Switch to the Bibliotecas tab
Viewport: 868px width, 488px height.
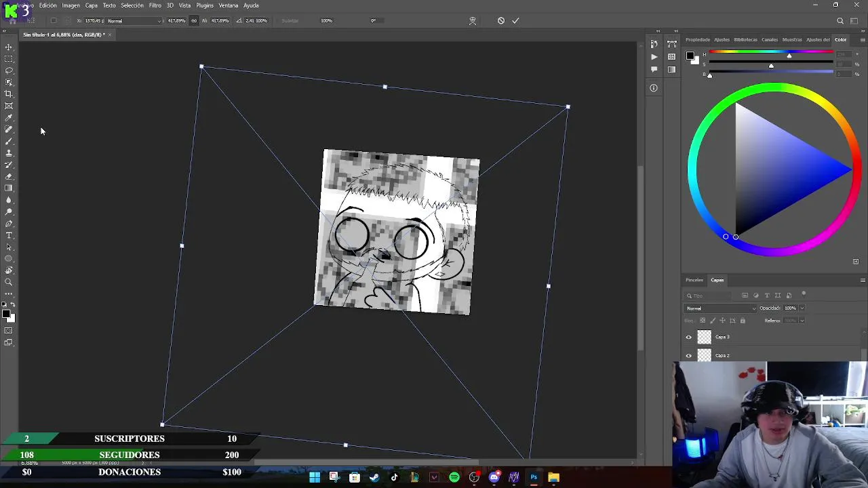coord(746,39)
